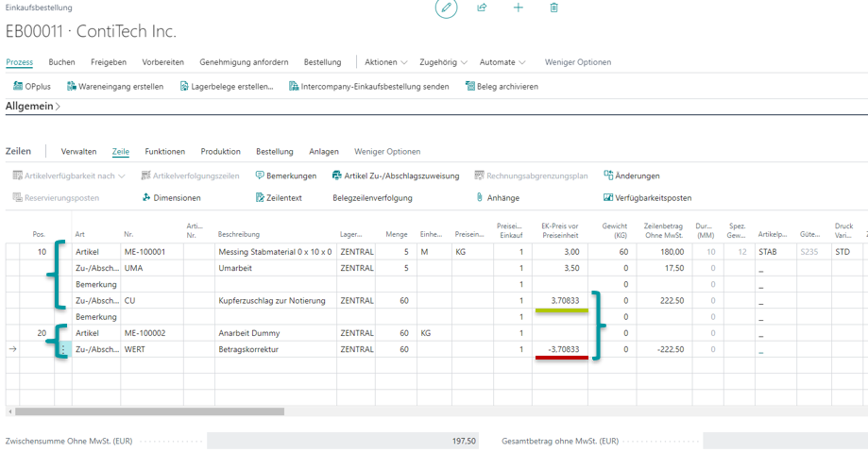Open Dimensionen for the line
Screen dimensions: 868x452
point(171,198)
